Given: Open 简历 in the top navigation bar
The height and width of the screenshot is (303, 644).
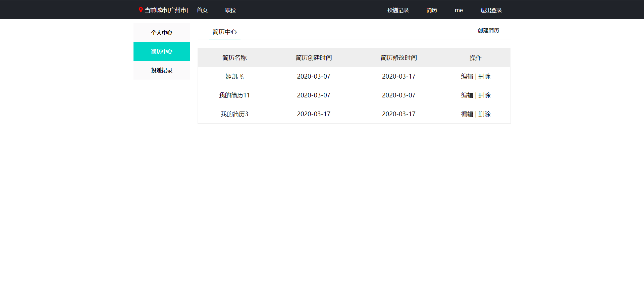Looking at the screenshot, I should (432, 10).
